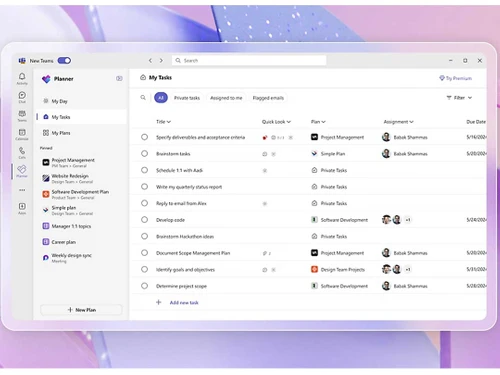Select the Private tasks pill
Screen dimensions: 500x375
click(187, 98)
